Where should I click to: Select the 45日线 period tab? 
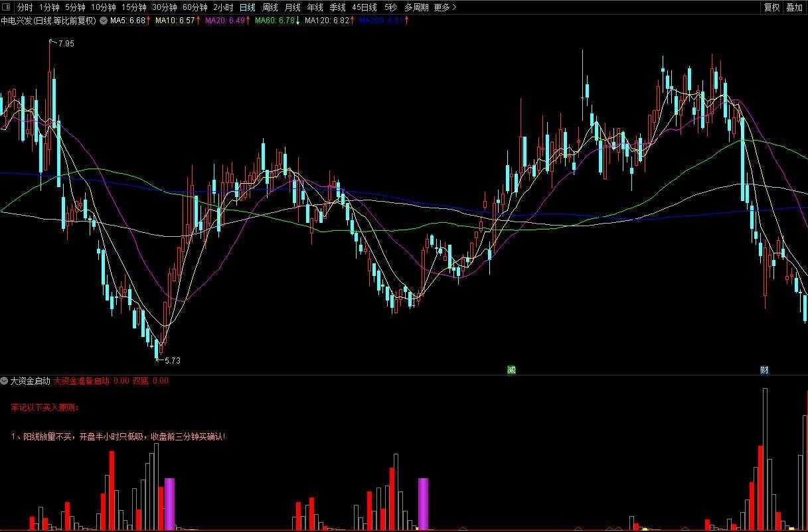click(364, 8)
